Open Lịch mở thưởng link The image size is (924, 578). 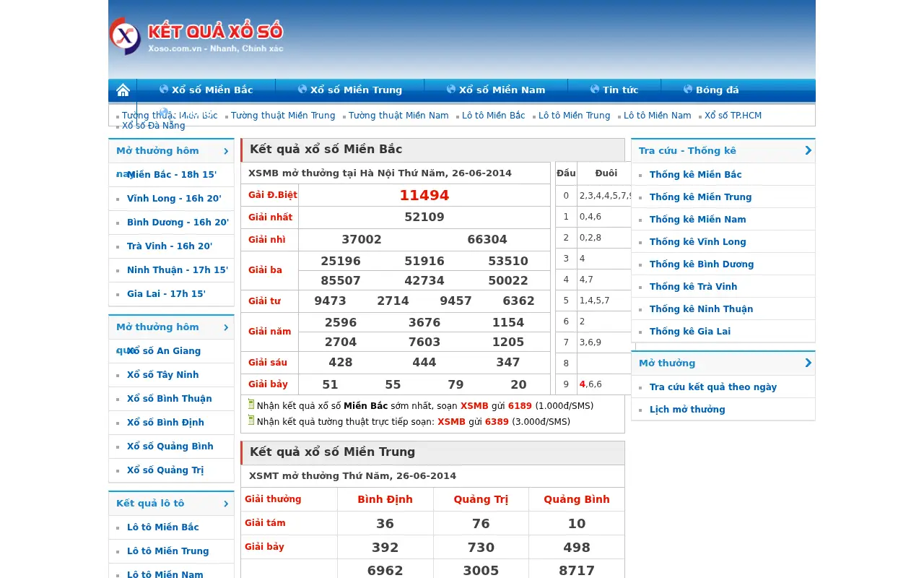pyautogui.click(x=687, y=410)
